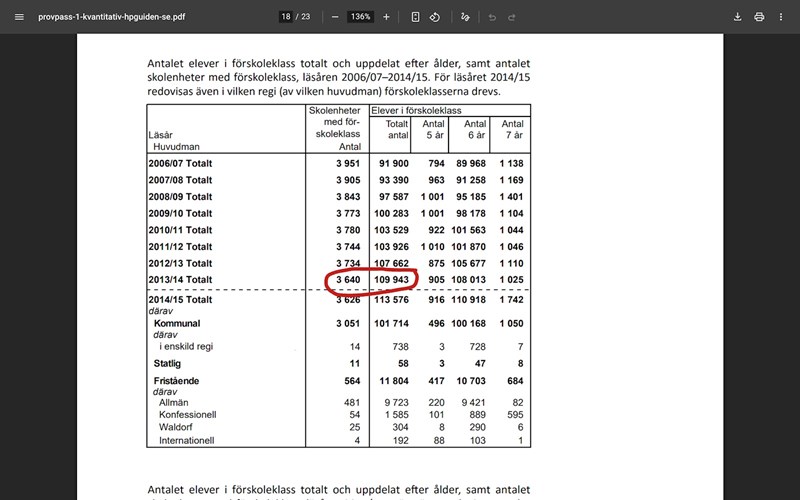Click the Kommunal row label

tap(176, 324)
